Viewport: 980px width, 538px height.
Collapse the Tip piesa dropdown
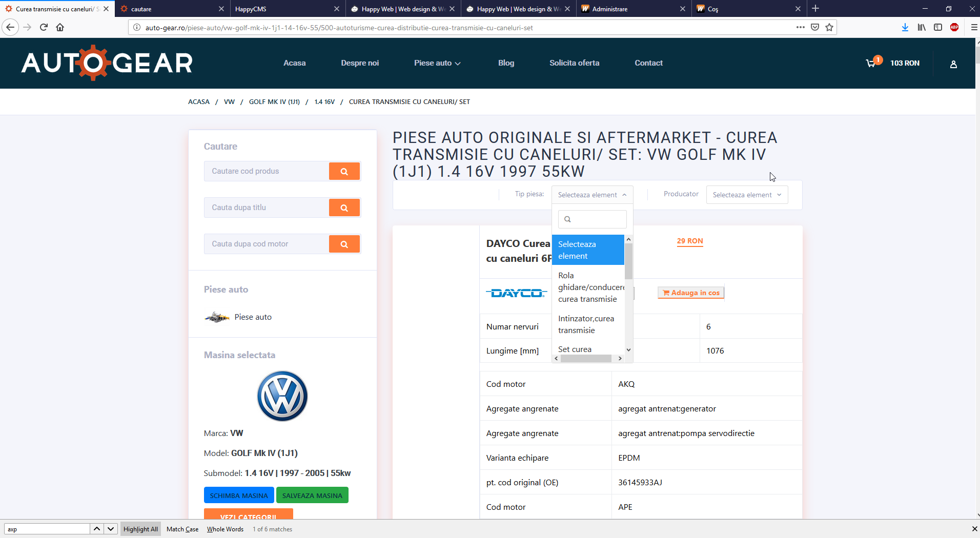click(592, 195)
